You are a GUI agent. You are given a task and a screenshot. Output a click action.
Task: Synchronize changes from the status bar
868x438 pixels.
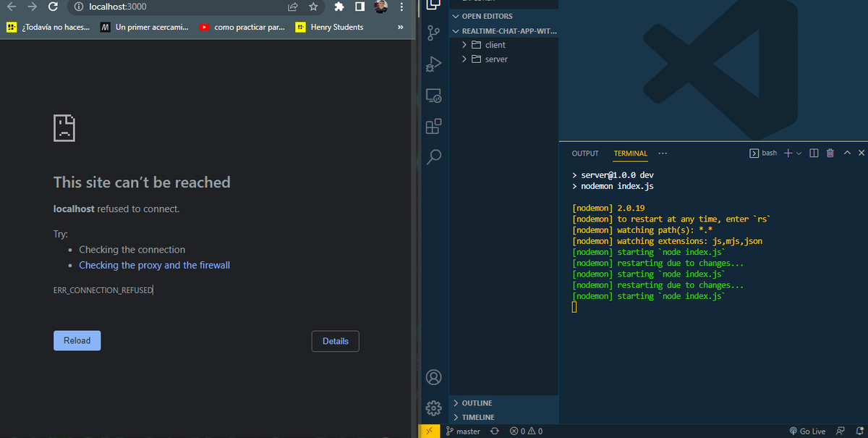[495, 431]
